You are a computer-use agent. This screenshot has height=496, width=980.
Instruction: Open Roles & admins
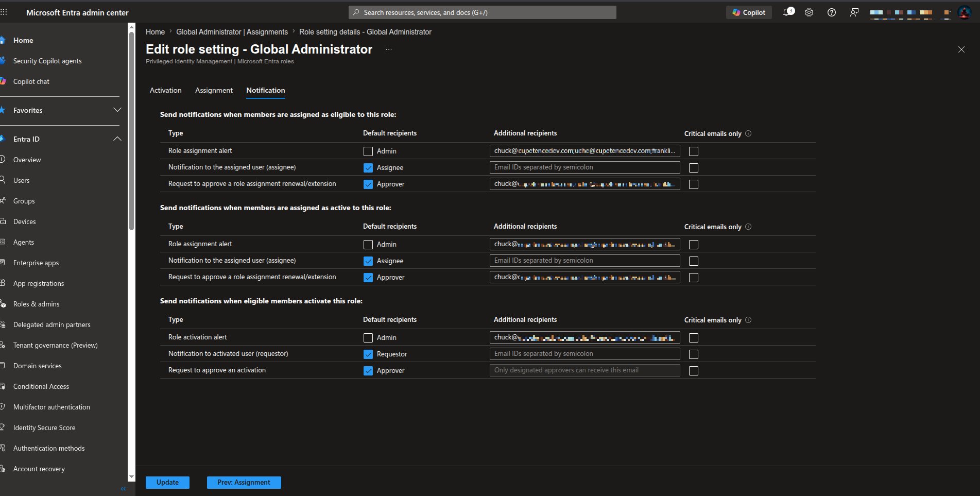point(36,304)
